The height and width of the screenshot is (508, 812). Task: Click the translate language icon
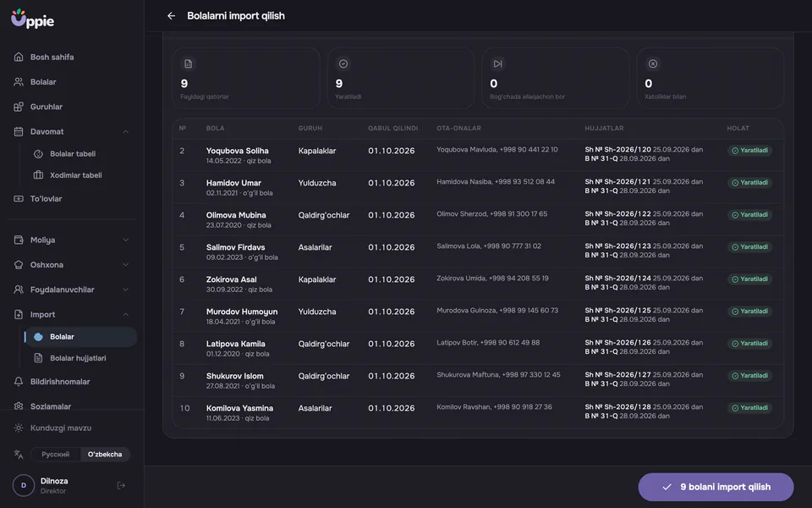19,455
